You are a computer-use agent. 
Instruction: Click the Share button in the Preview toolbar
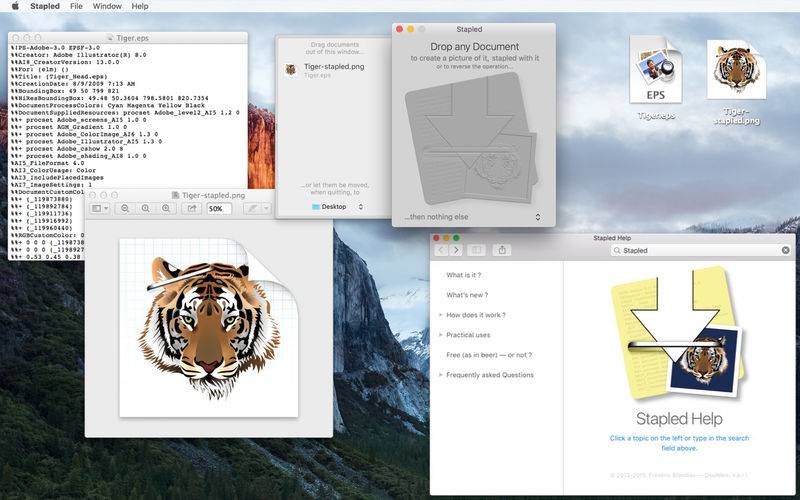(192, 209)
